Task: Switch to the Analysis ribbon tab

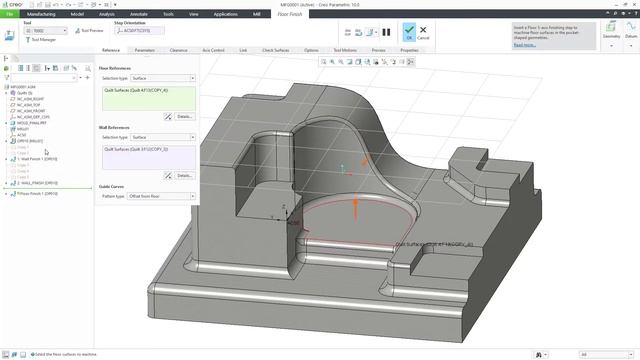Action: 107,14
